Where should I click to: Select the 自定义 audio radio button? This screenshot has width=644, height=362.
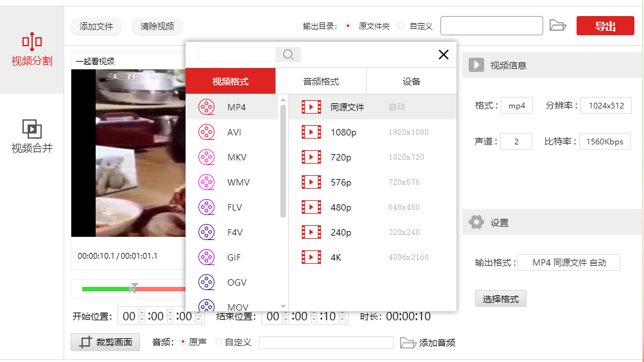tap(219, 341)
